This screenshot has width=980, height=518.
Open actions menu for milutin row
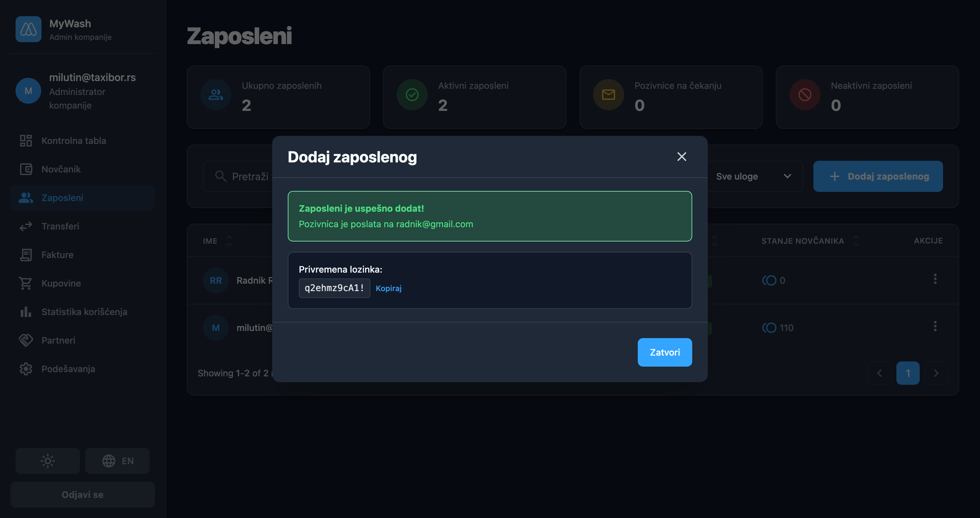point(935,326)
